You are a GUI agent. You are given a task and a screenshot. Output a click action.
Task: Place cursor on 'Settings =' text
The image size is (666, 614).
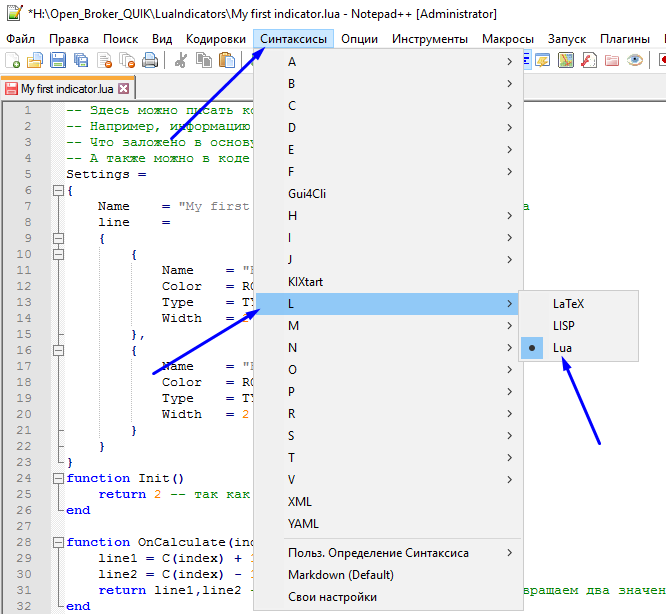[x=106, y=175]
